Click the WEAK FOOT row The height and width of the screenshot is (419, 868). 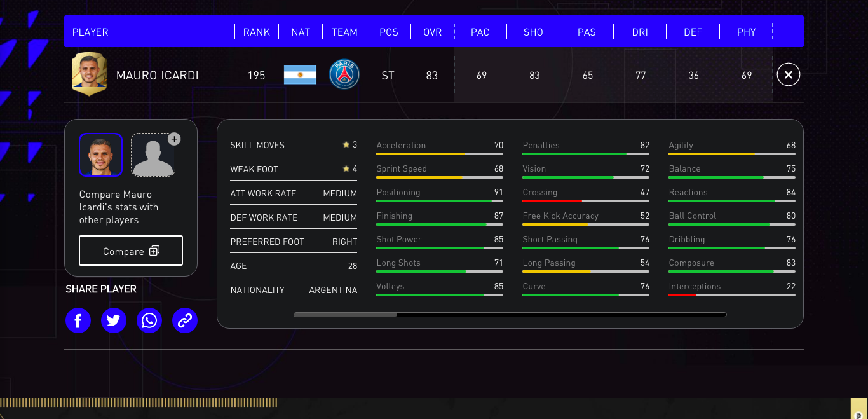click(x=294, y=169)
